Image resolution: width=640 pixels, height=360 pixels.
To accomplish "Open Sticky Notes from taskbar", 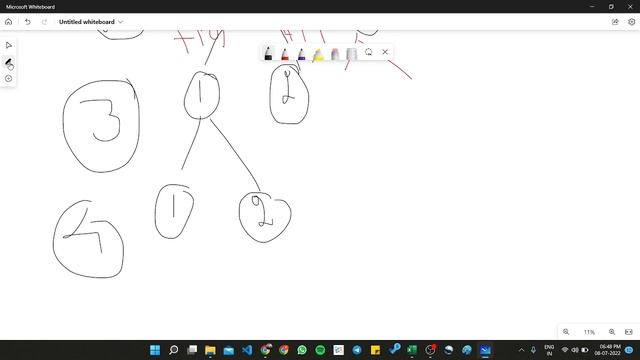I will pos(376,350).
